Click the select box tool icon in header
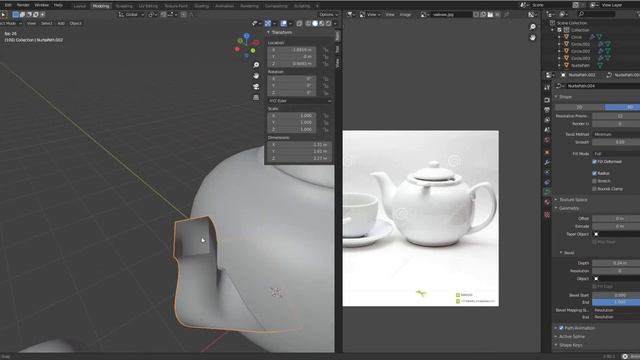Viewport: 640px width, 360px height. pos(16,15)
